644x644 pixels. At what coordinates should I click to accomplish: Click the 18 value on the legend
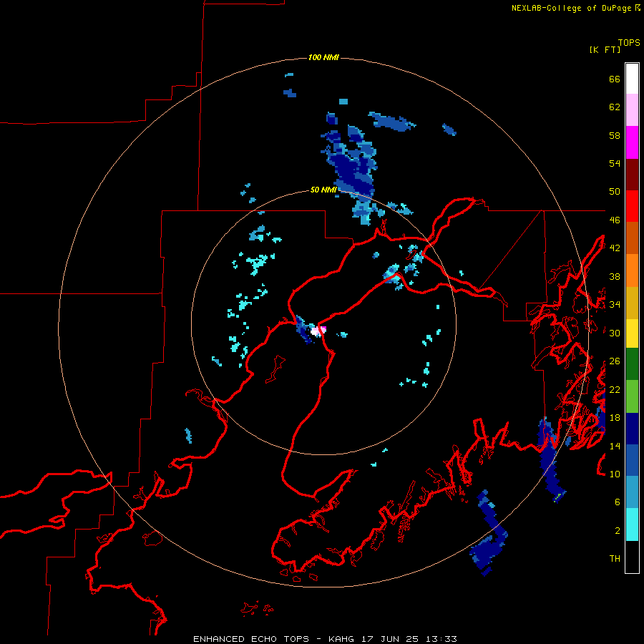[x=615, y=418]
